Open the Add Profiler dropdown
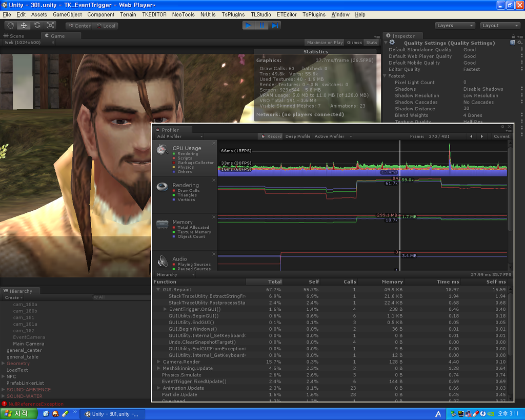 pos(180,136)
